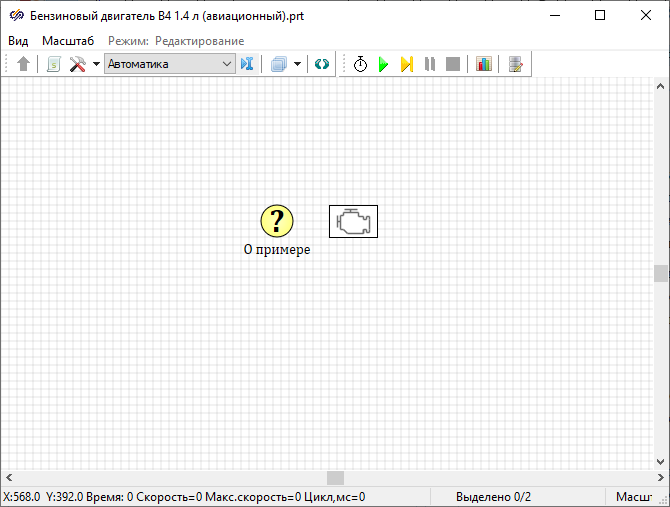Click the yellow step-run button

406,64
